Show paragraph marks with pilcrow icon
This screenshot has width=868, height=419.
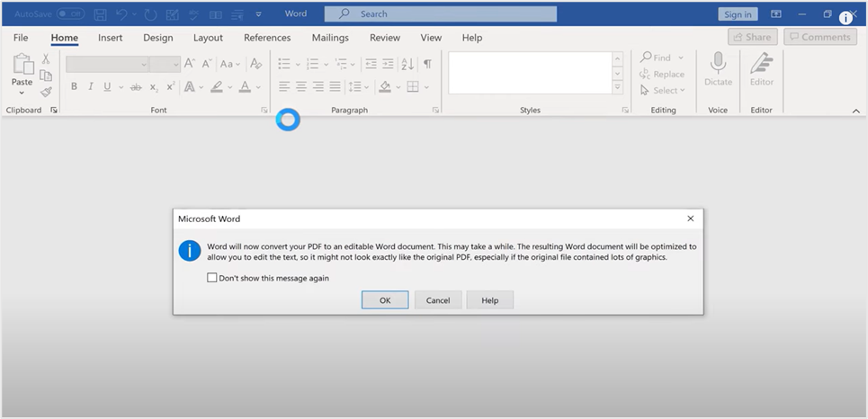pyautogui.click(x=427, y=64)
